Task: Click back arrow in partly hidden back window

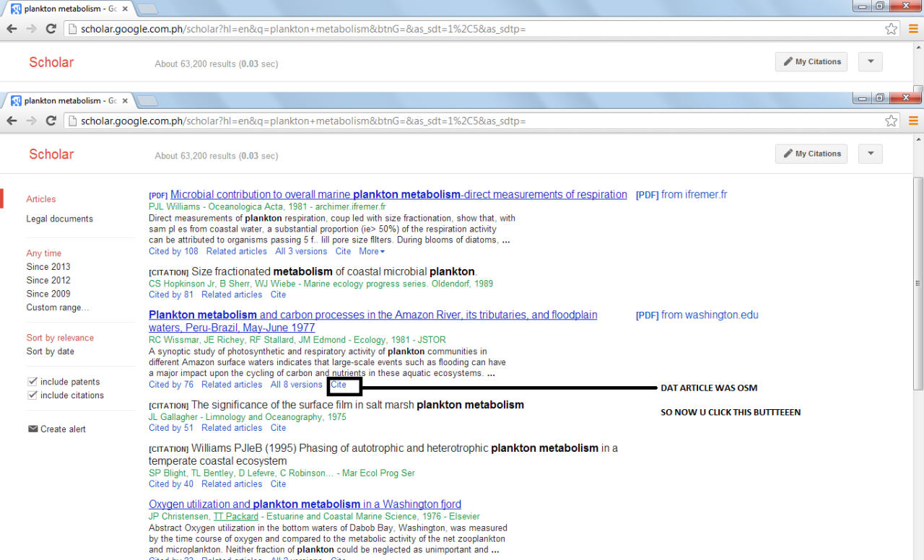Action: pyautogui.click(x=12, y=29)
